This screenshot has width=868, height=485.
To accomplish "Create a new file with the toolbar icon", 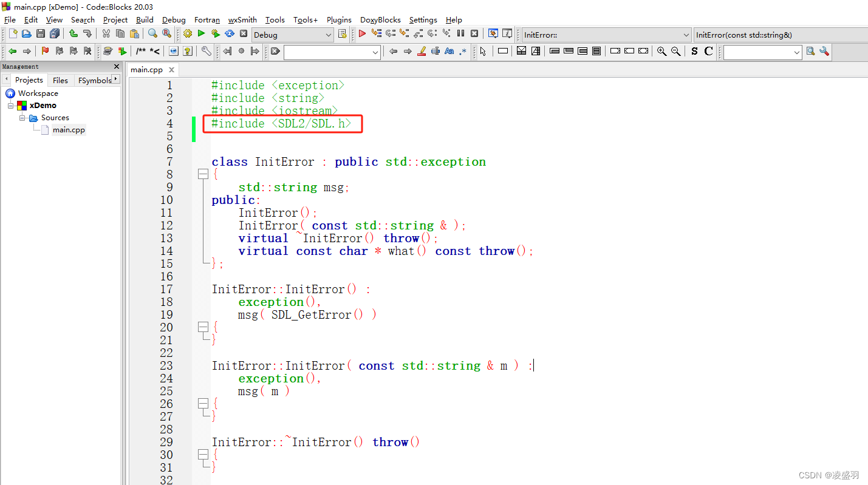I will (x=13, y=34).
